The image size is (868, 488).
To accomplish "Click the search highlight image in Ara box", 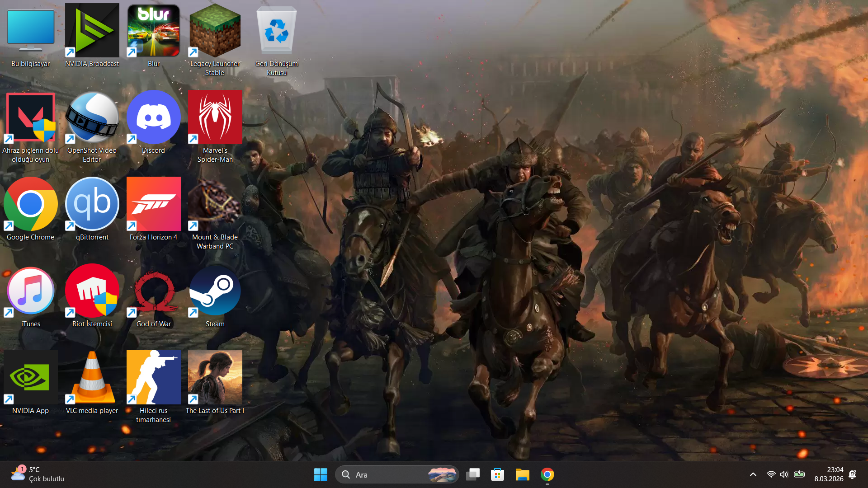I will click(442, 474).
